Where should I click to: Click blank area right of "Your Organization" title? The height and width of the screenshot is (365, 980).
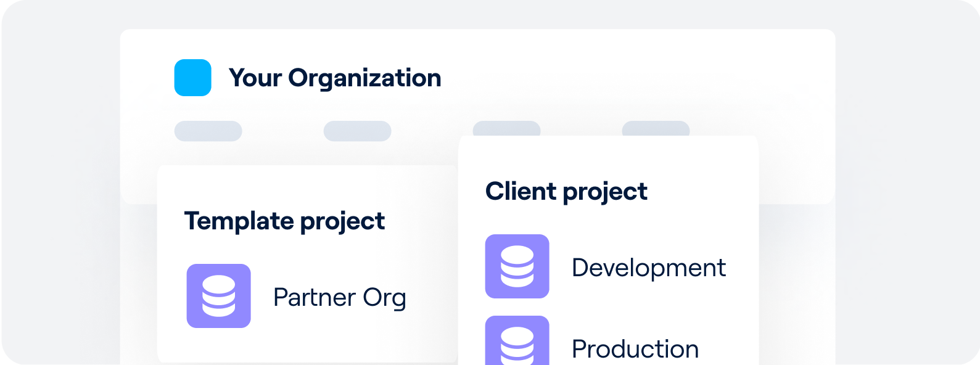617,78
